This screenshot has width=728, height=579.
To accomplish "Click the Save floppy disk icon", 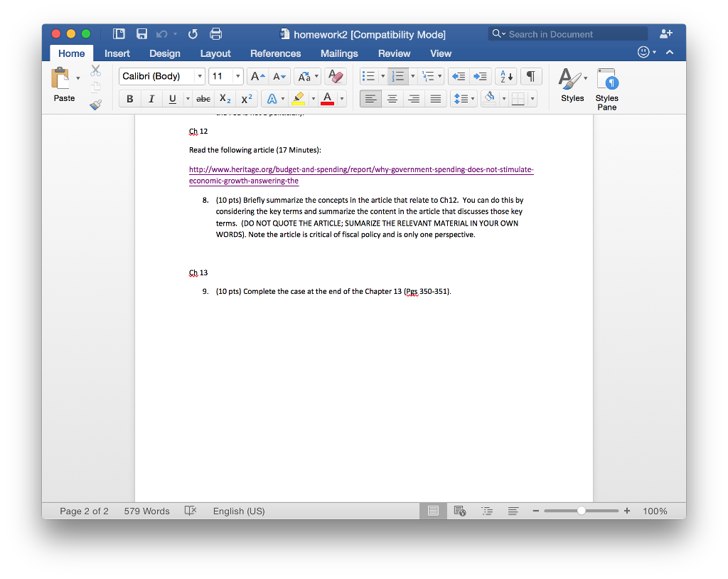I will click(141, 34).
